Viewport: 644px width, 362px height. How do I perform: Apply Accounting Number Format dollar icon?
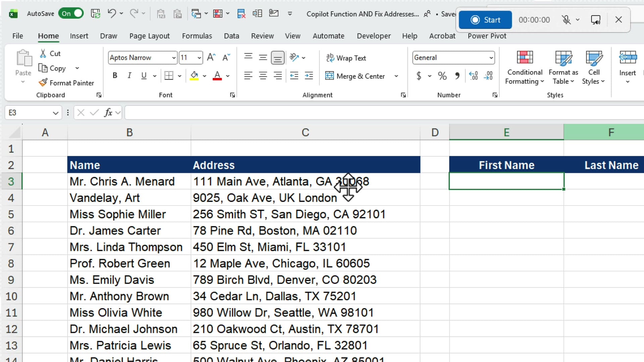tap(419, 76)
